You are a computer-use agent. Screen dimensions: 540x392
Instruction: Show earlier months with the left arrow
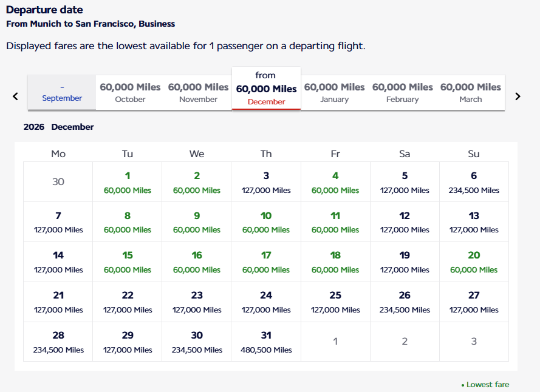[15, 96]
